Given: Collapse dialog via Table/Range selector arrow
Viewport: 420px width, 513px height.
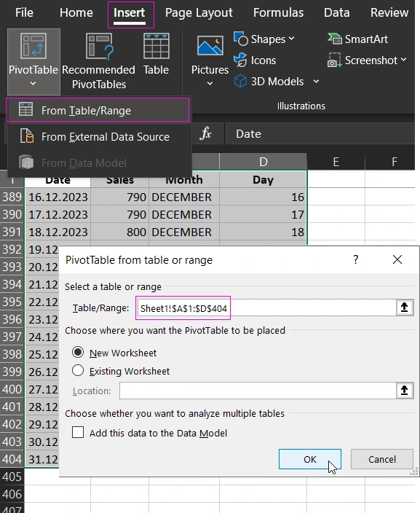Looking at the screenshot, I should 404,308.
